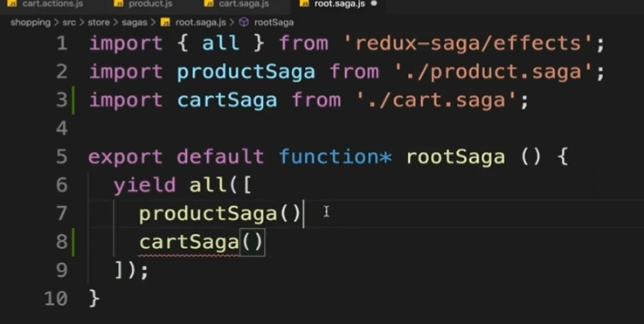Click line number 10 in the gutter

[56, 299]
